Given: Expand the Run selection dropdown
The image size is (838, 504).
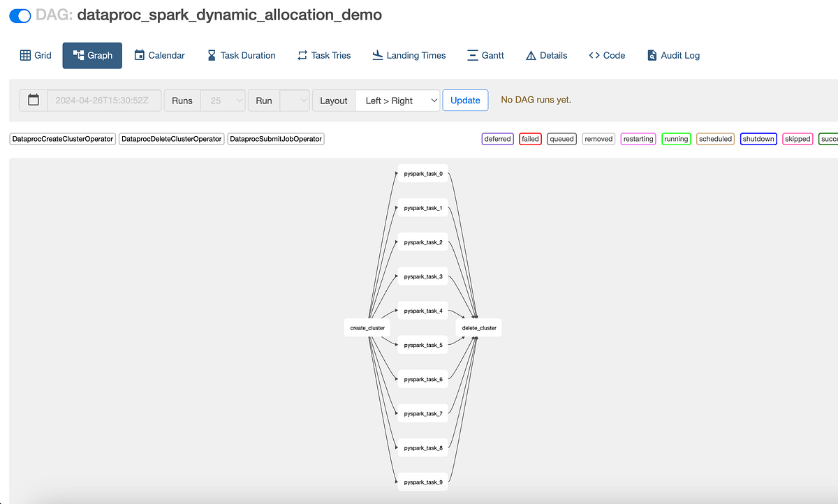Looking at the screenshot, I should (x=295, y=100).
